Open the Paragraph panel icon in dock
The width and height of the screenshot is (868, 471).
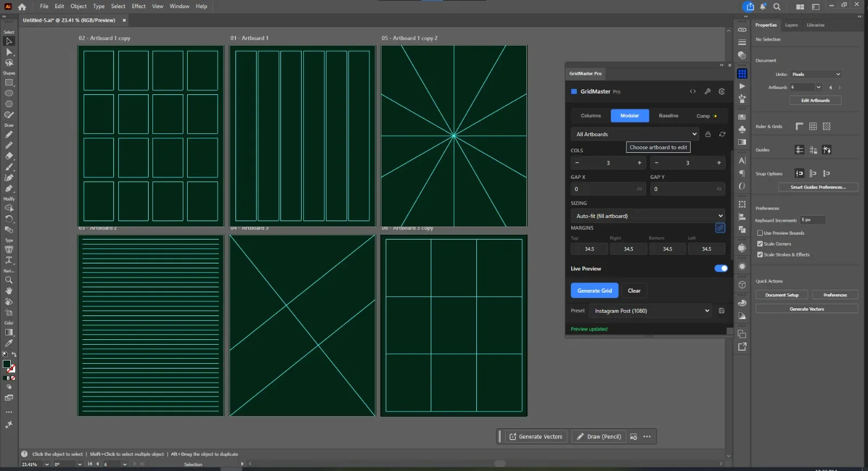tap(742, 173)
